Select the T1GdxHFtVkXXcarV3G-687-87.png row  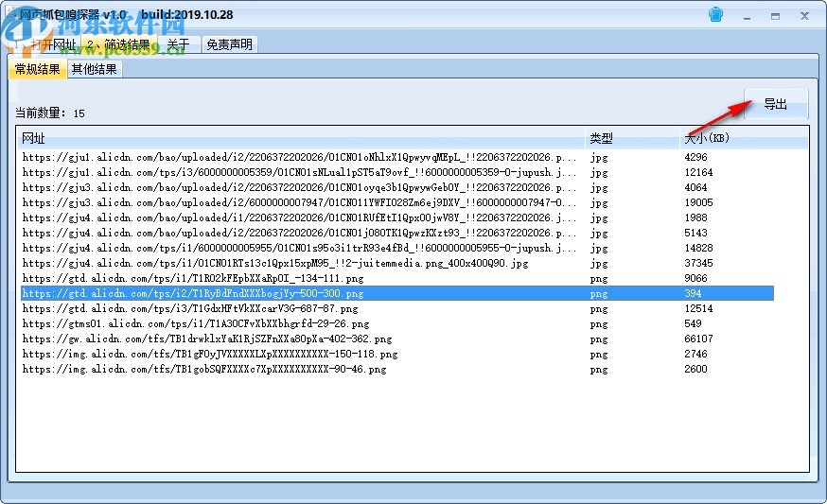tap(397, 309)
